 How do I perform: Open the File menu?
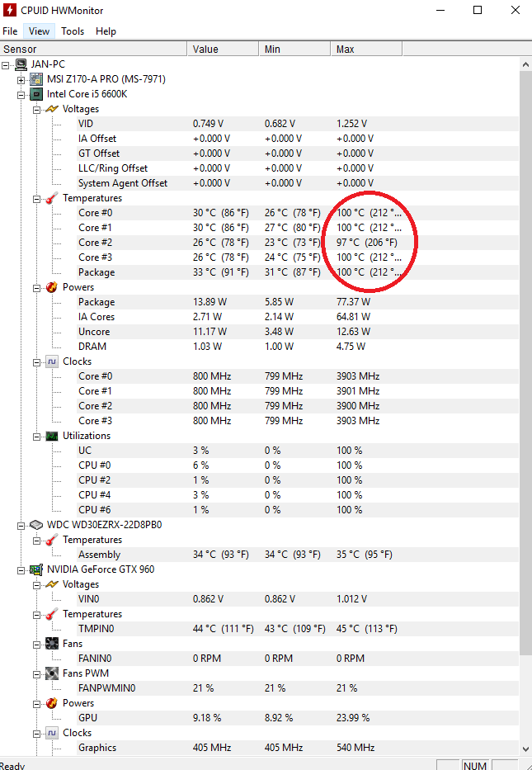10,31
